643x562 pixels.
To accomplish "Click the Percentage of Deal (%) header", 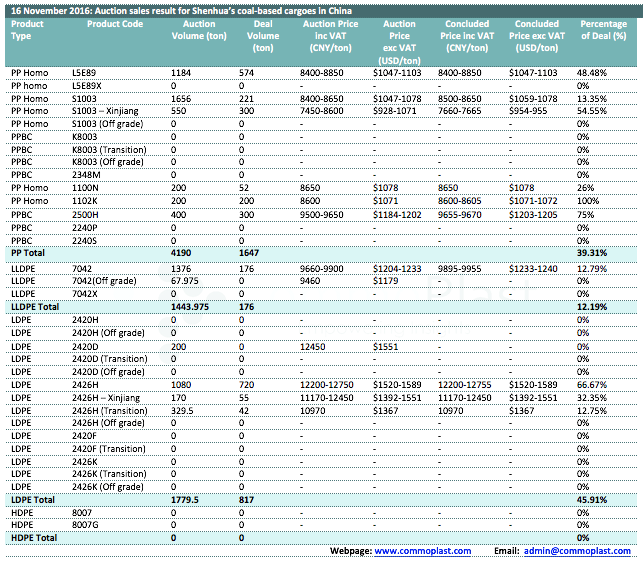I will click(x=603, y=30).
